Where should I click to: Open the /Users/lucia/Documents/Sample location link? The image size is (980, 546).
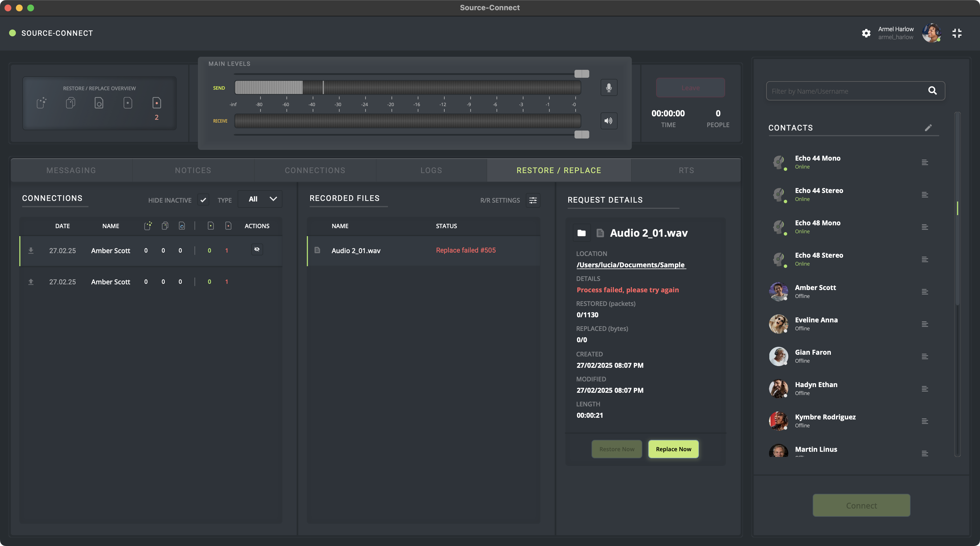631,265
